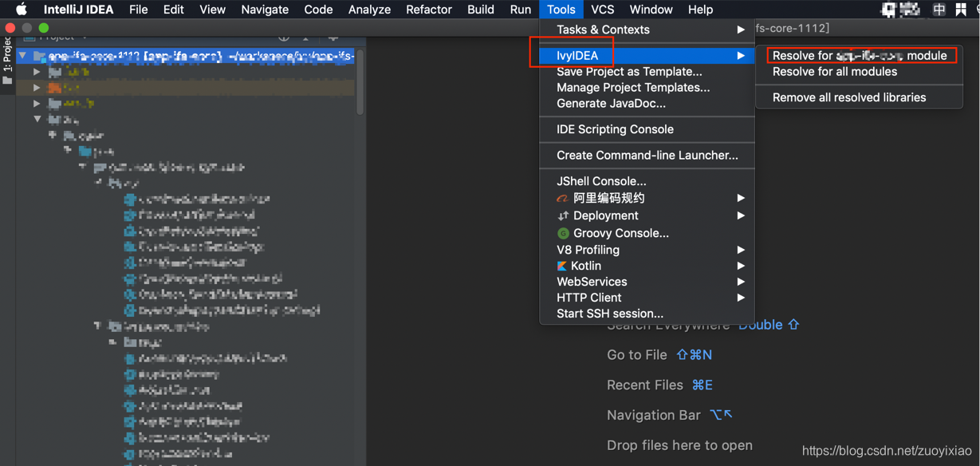Image resolution: width=980 pixels, height=466 pixels.
Task: Open the VCS menu
Action: click(603, 10)
